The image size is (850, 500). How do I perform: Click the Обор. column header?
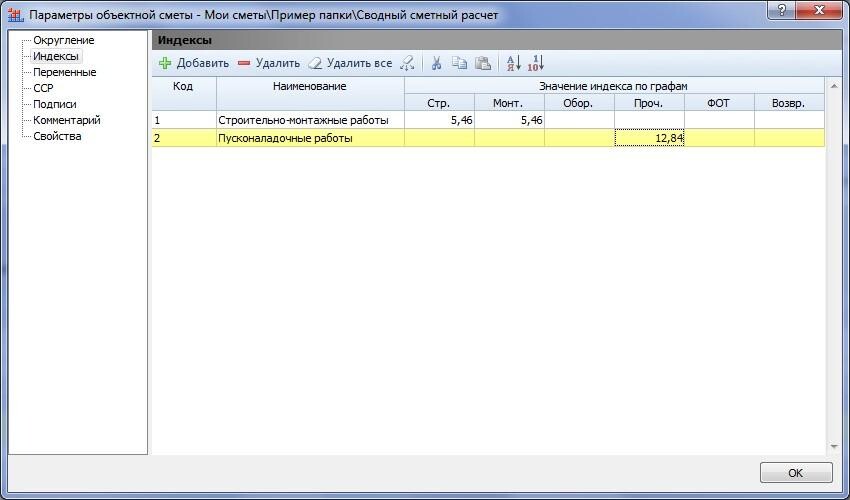[x=579, y=103]
